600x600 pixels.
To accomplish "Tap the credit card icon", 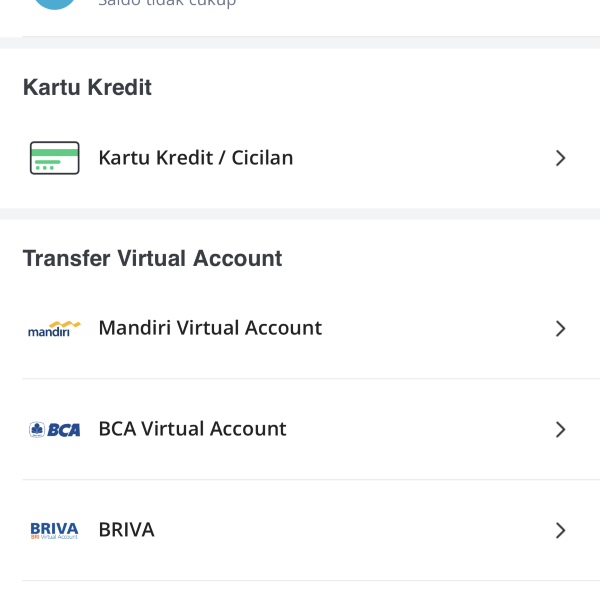I will (54, 158).
